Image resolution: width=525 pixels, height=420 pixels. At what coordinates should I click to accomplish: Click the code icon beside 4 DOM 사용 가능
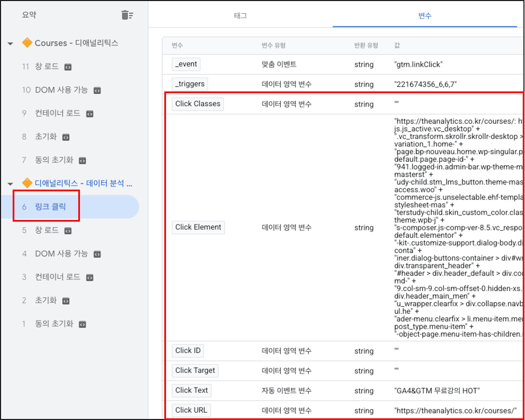[97, 254]
